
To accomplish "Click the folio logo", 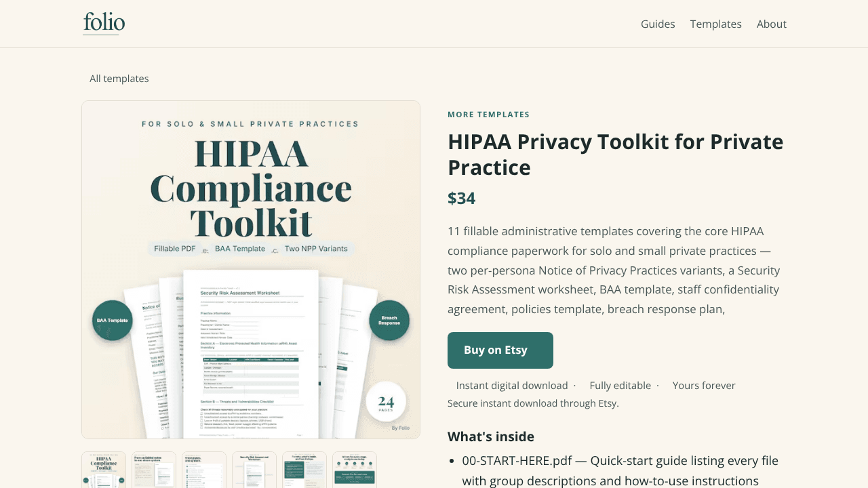I will (x=104, y=24).
